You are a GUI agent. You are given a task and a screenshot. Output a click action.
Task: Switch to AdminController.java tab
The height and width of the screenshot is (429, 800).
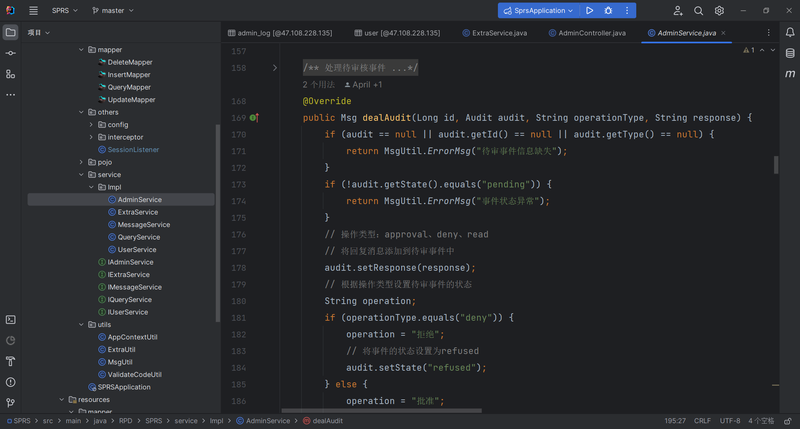pyautogui.click(x=587, y=33)
